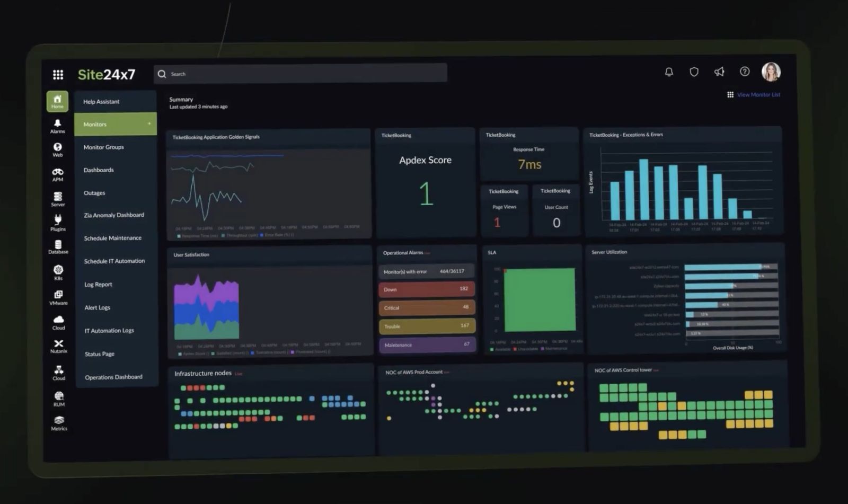
Task: Select the Server sidebar icon
Action: point(58,199)
